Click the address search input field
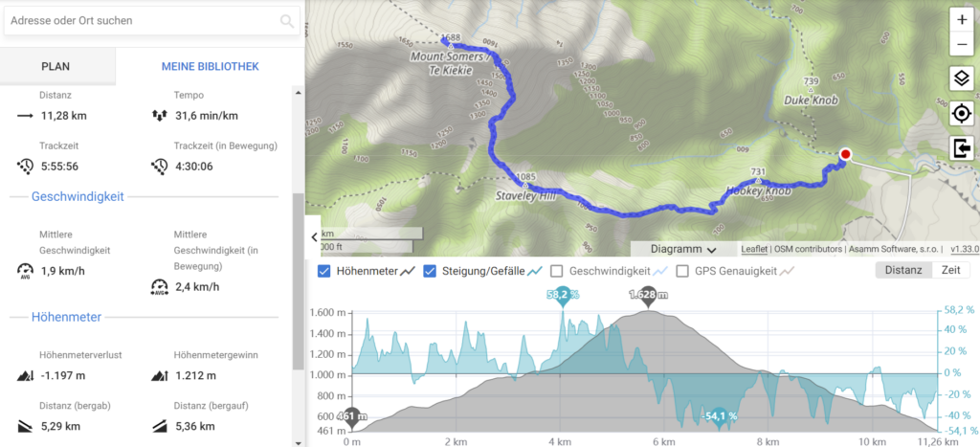 (144, 21)
